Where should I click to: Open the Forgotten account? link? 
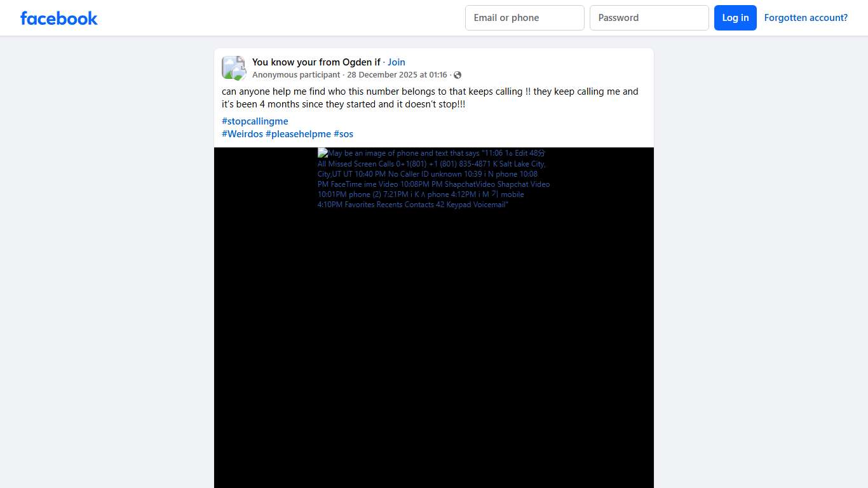pos(806,18)
